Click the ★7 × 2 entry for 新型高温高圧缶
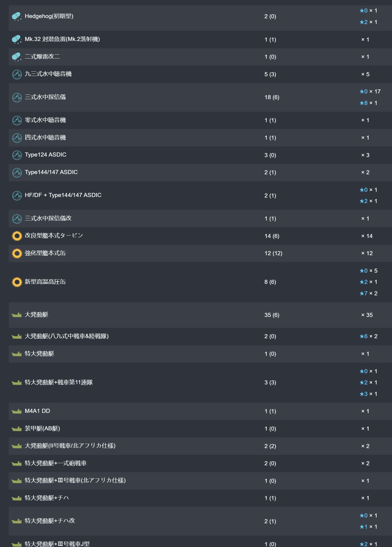This screenshot has height=547, width=392. 368,293
